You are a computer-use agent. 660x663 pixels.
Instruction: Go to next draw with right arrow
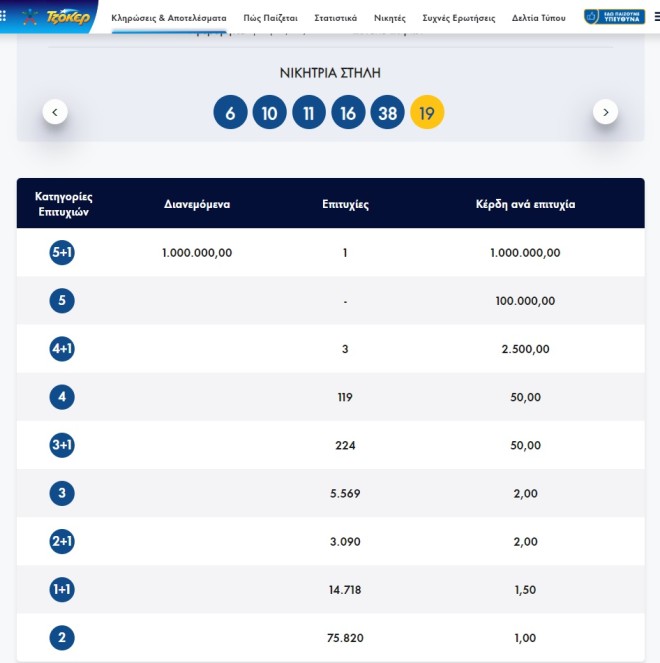coord(605,112)
